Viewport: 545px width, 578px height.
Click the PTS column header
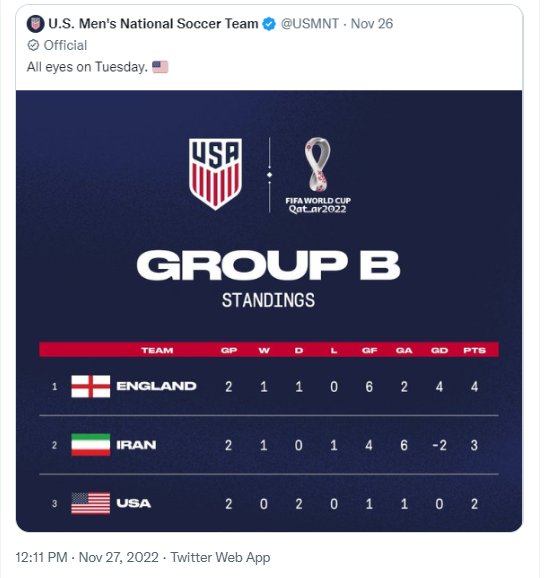point(475,350)
